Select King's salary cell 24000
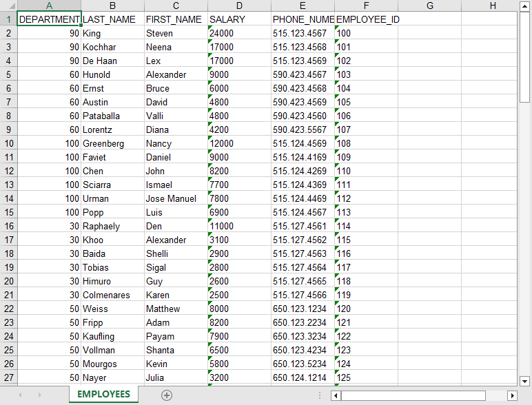Viewport: 532px width, 405px height. (x=239, y=33)
